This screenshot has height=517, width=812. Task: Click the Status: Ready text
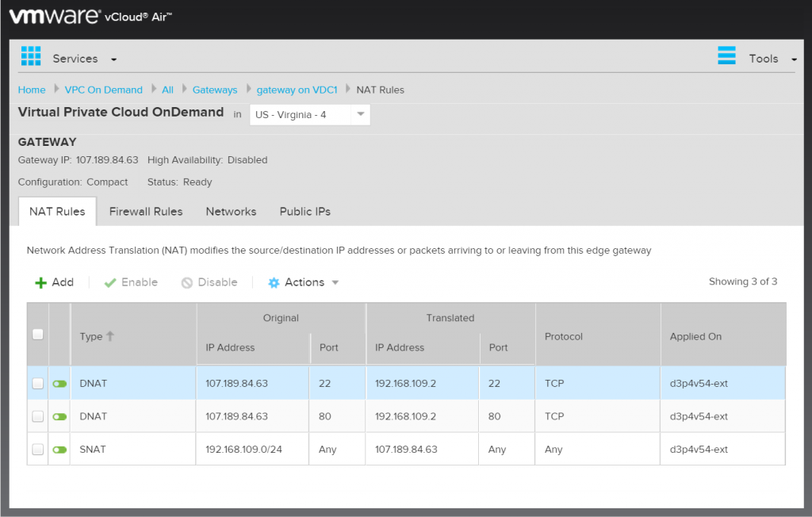click(x=180, y=182)
